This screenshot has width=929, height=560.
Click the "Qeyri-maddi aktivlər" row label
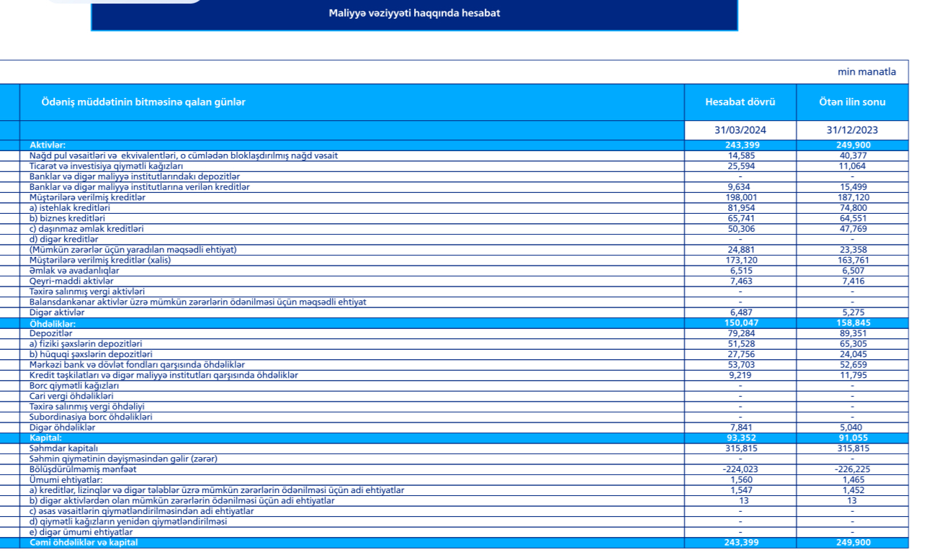(x=71, y=281)
